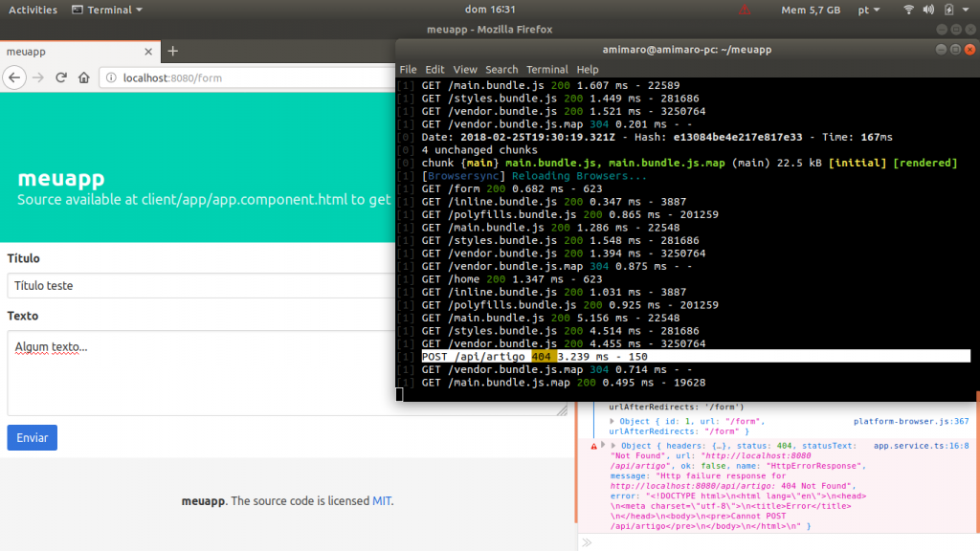Click the Firefox back arrow button
Screen dimensions: 980x551
point(14,77)
